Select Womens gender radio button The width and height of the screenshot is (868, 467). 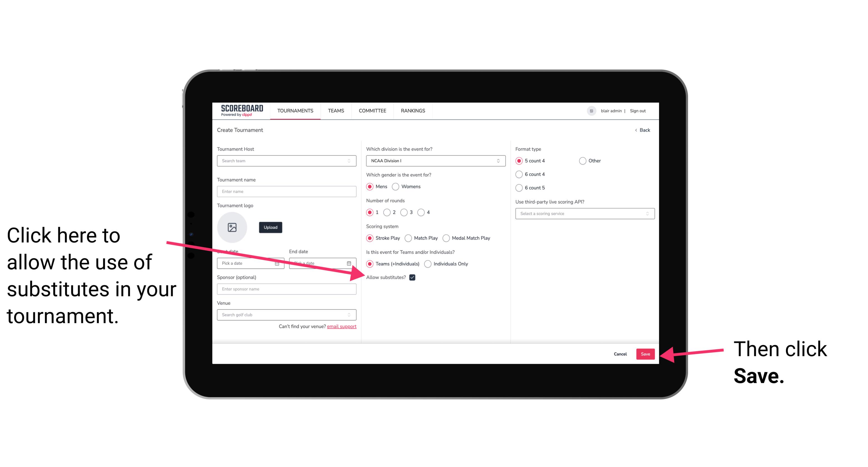pyautogui.click(x=397, y=187)
